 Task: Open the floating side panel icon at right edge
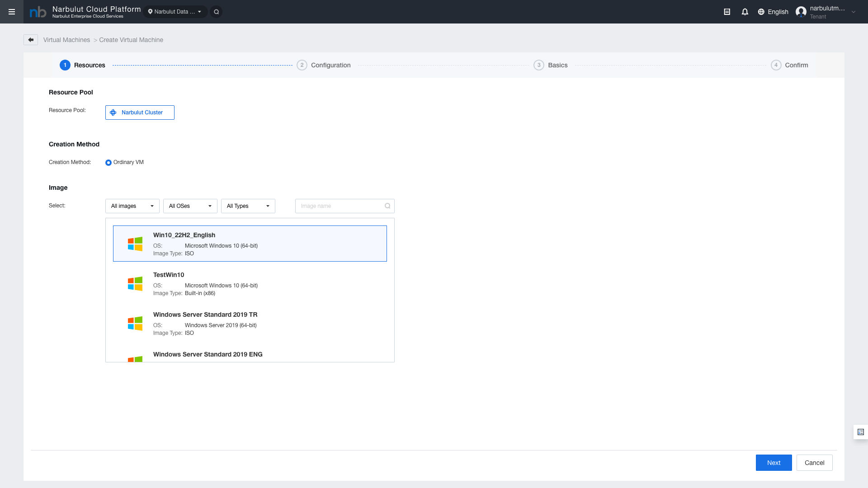pyautogui.click(x=861, y=432)
